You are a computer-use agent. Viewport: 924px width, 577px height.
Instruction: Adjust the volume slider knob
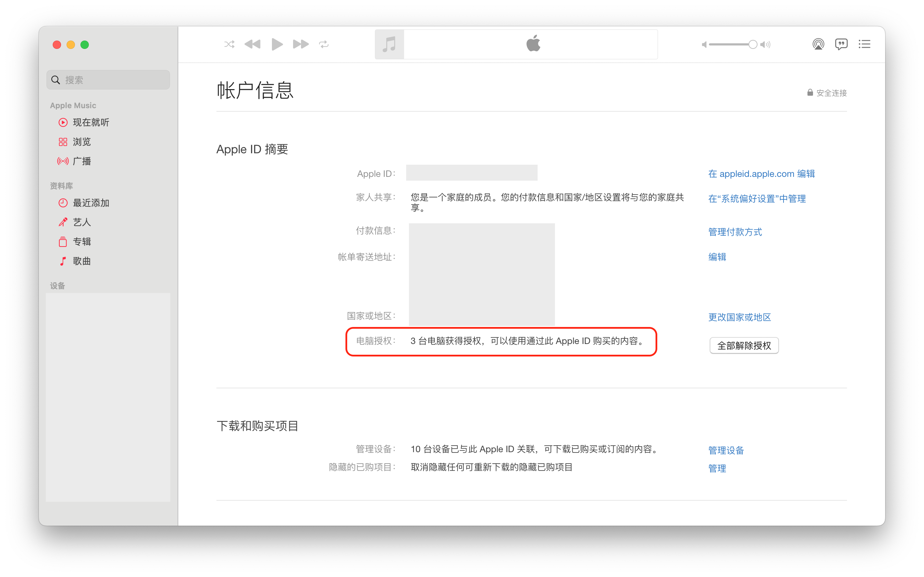tap(752, 44)
